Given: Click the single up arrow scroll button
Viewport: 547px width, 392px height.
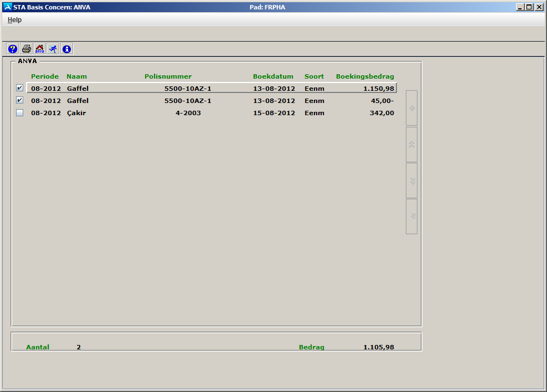Looking at the screenshot, I should click(x=411, y=108).
